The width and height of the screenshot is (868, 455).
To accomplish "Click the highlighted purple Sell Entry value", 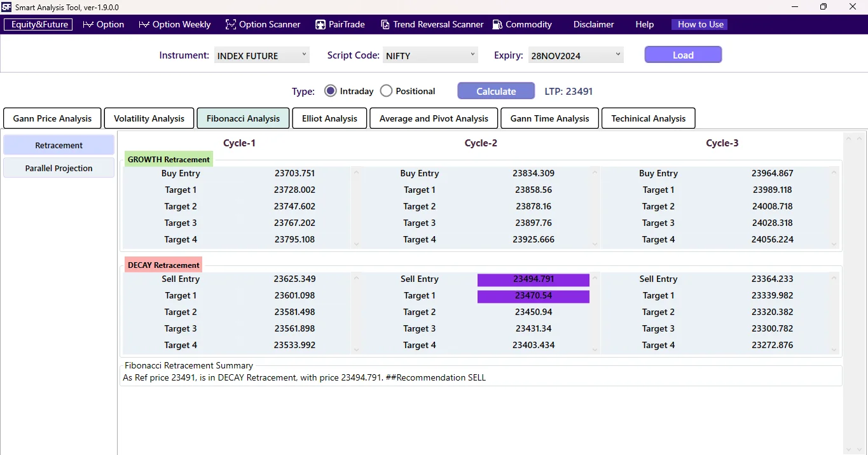I will [533, 279].
